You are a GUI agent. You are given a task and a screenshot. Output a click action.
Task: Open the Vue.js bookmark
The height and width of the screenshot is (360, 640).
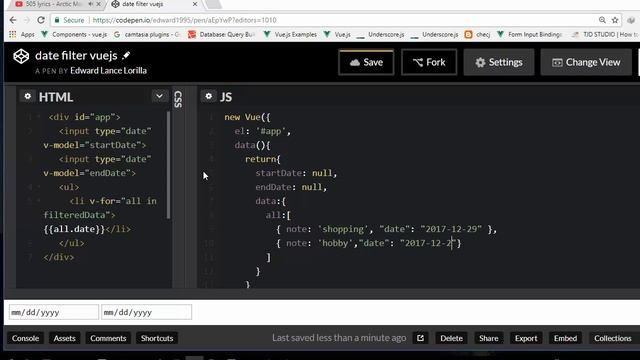point(337,35)
